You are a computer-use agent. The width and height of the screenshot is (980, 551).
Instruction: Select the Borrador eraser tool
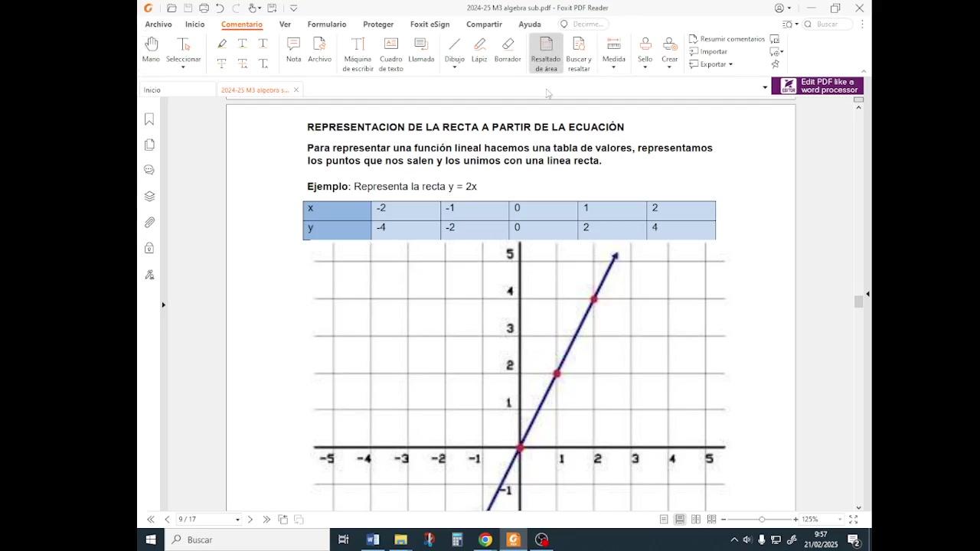click(x=508, y=50)
